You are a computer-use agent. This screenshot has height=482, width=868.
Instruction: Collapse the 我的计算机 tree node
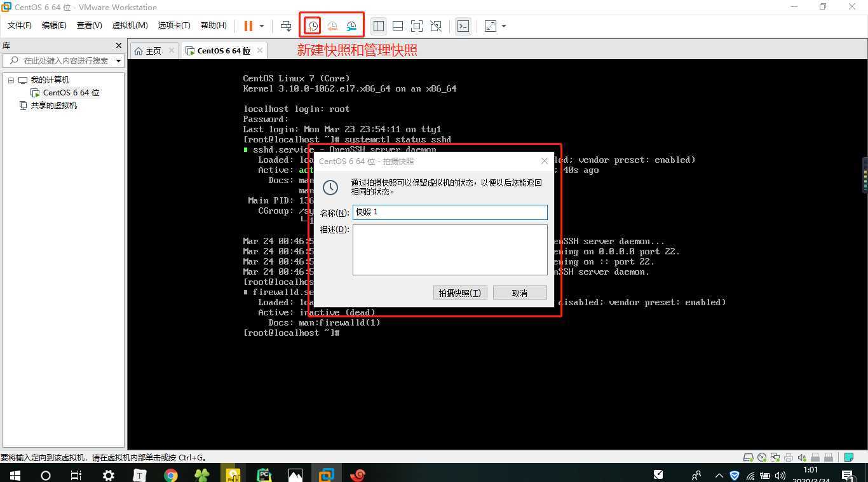(x=11, y=80)
